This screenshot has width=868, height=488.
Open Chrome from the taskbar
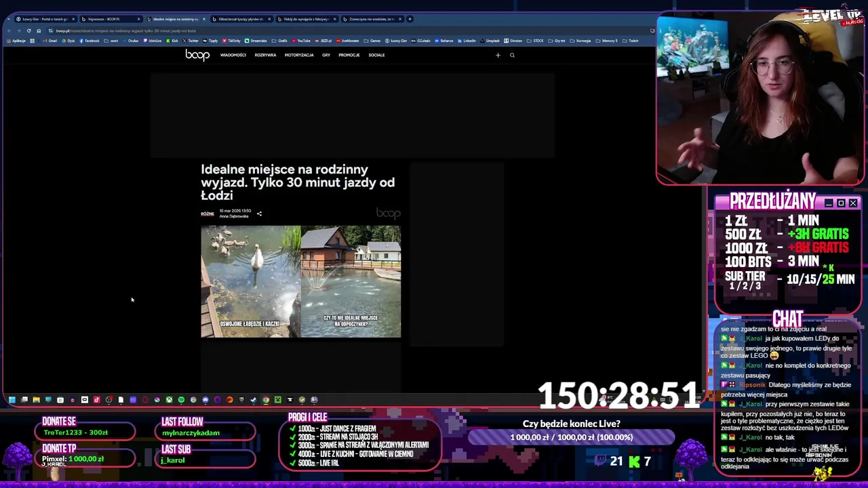point(266,400)
